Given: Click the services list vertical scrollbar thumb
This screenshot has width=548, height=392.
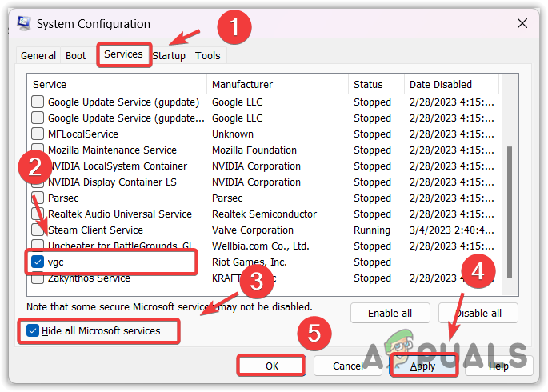Looking at the screenshot, I should tap(510, 213).
